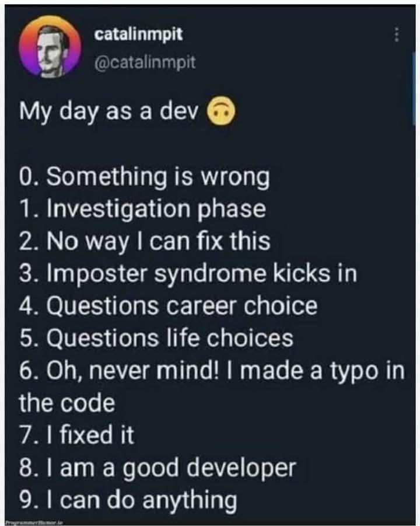This screenshot has width=420, height=526.
Task: Click the wrapped "the code" text
Action: [x=66, y=403]
